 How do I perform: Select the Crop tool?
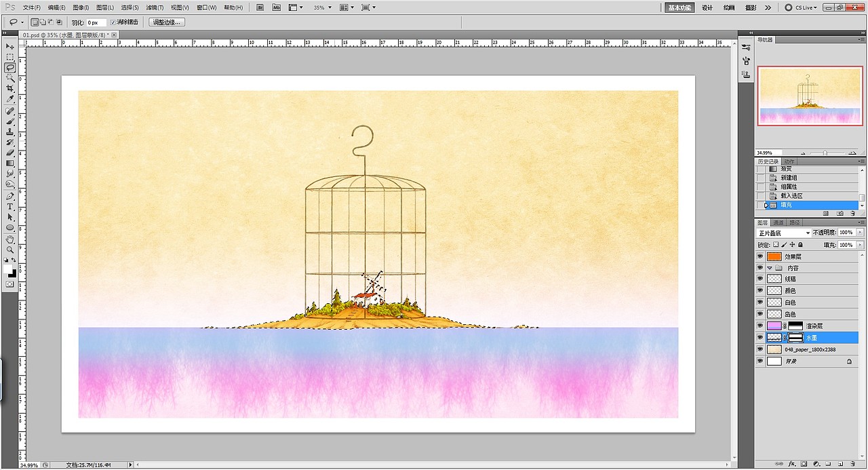click(x=10, y=89)
